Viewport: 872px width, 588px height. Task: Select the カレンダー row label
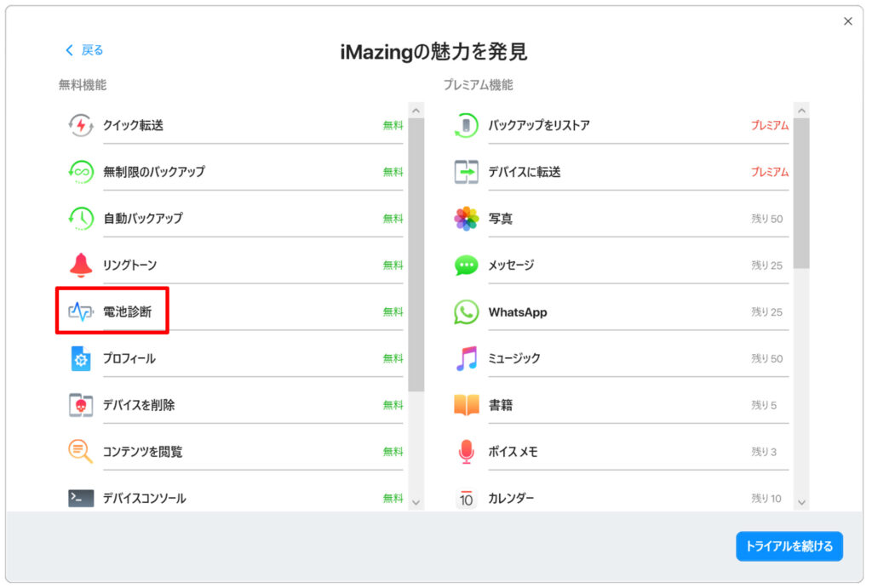tap(511, 499)
